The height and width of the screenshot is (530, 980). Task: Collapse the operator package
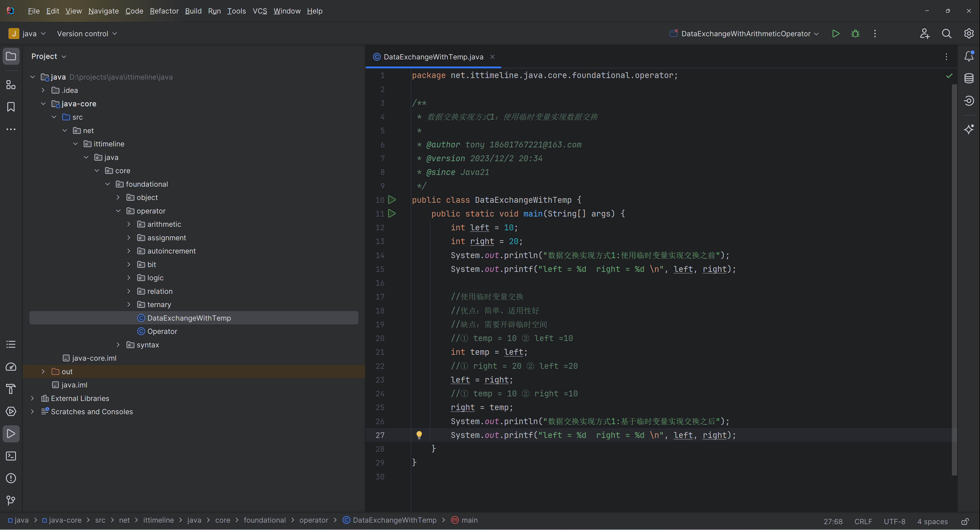(118, 211)
